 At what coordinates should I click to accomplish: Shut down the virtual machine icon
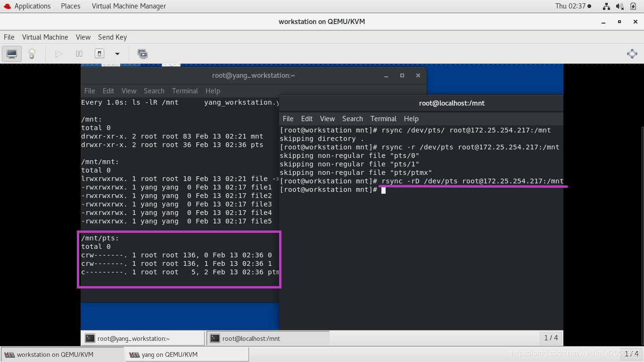(x=99, y=54)
